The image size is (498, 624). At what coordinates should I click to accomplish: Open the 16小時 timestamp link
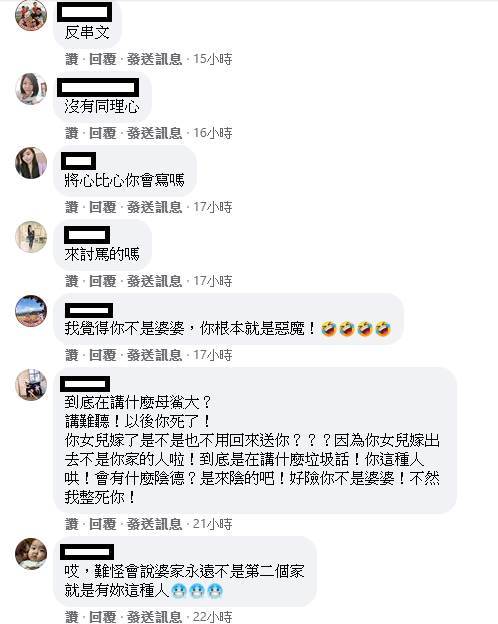213,133
